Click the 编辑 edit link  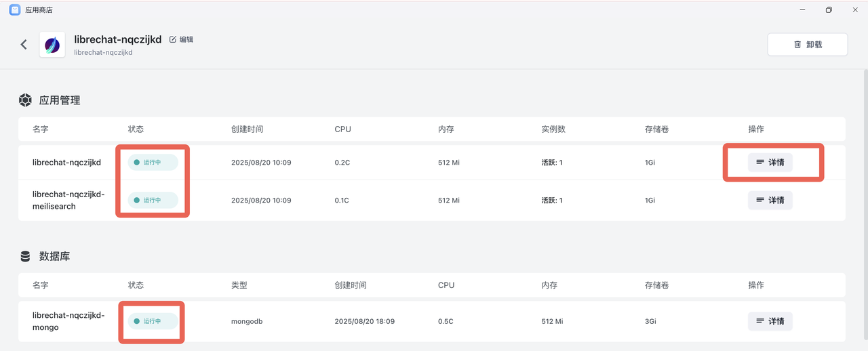pos(186,40)
